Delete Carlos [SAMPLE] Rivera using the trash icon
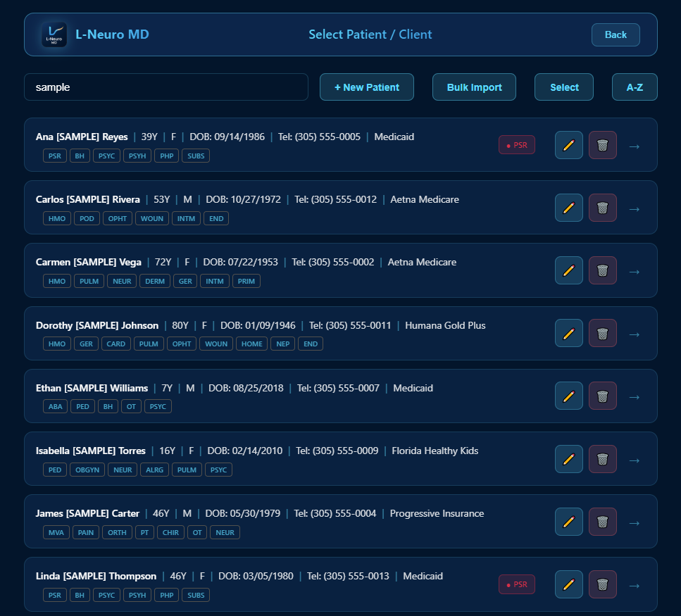 (x=602, y=208)
